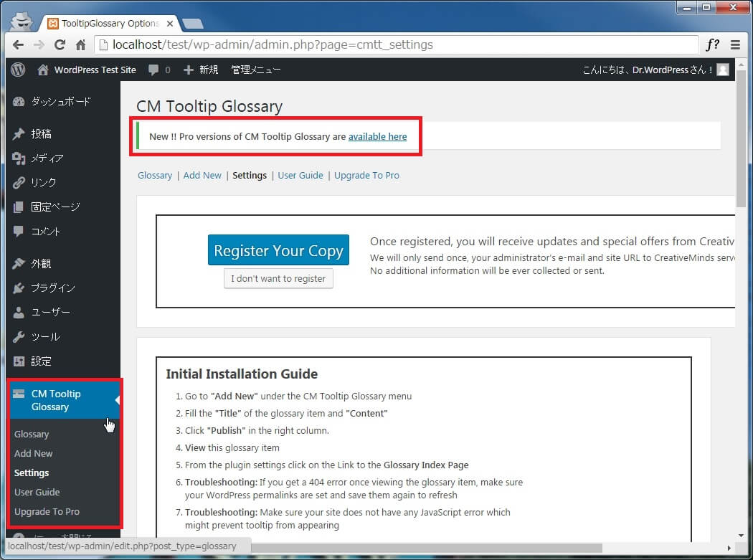Switch to User Guide top navigation link
Viewport: 753px width, 560px height.
(300, 175)
